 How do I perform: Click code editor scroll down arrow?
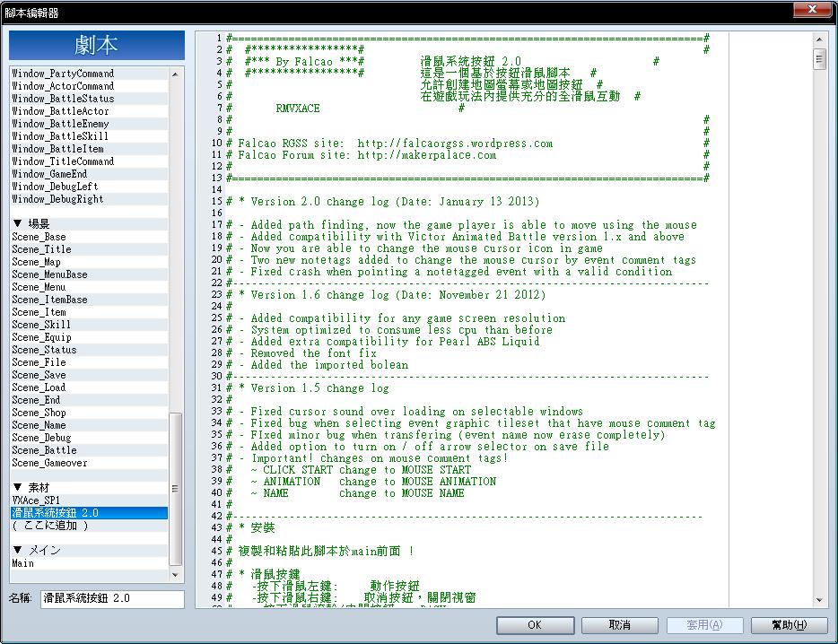819,600
